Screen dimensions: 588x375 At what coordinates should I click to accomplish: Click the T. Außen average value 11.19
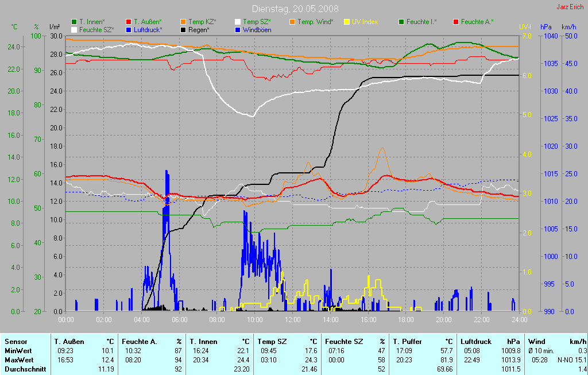106,369
